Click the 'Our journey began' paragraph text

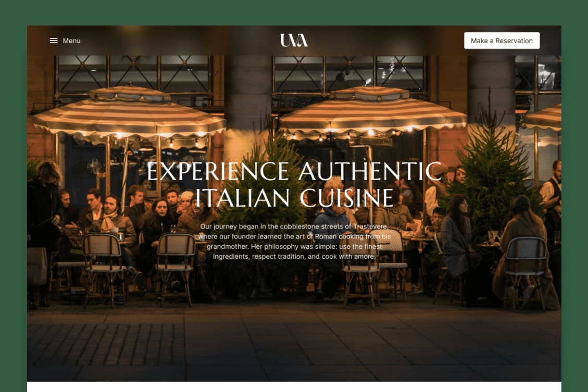coord(294,242)
